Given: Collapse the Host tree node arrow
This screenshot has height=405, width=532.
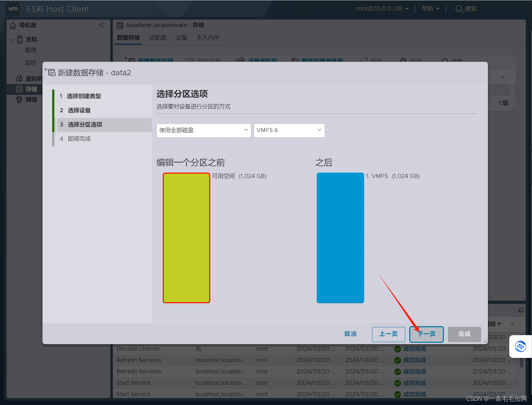Looking at the screenshot, I should coord(13,39).
